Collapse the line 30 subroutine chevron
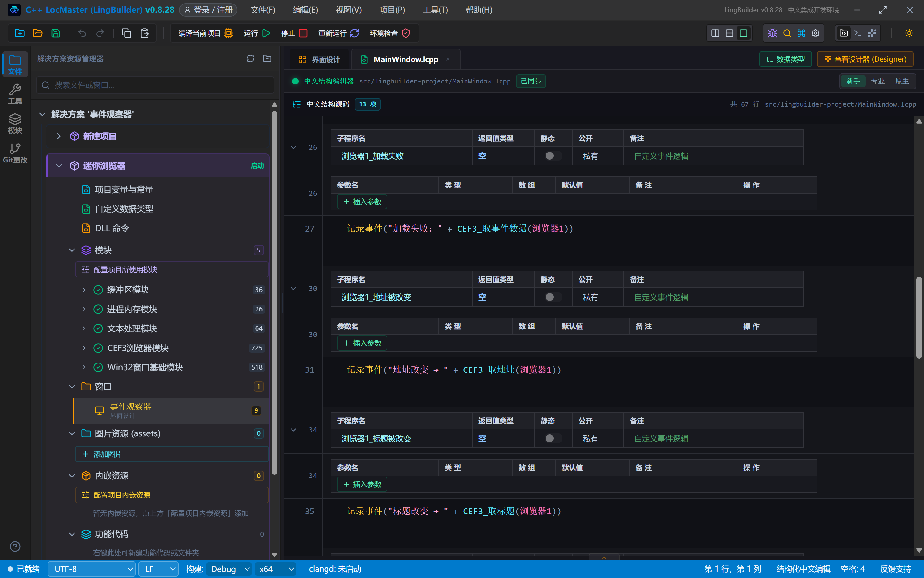This screenshot has height=578, width=924. click(x=293, y=289)
